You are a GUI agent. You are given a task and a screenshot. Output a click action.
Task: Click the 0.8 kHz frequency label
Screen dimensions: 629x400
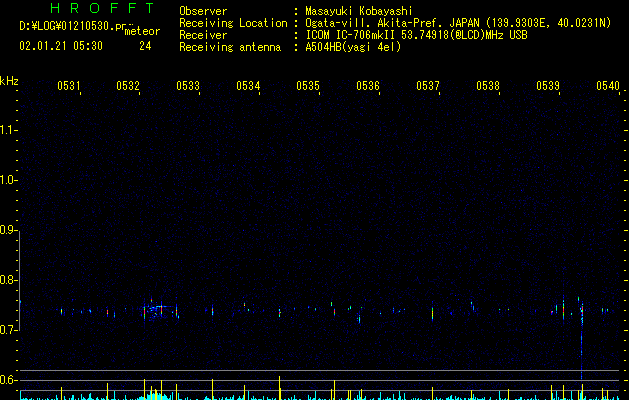[9, 280]
